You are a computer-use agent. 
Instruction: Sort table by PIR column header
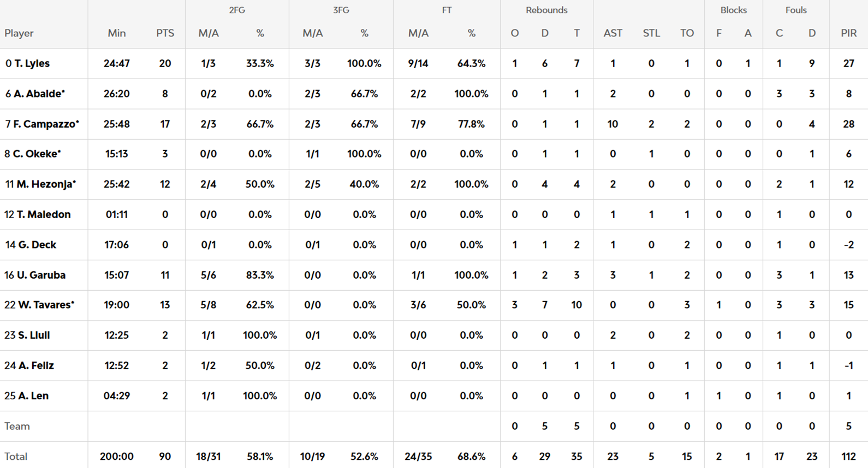click(x=848, y=33)
